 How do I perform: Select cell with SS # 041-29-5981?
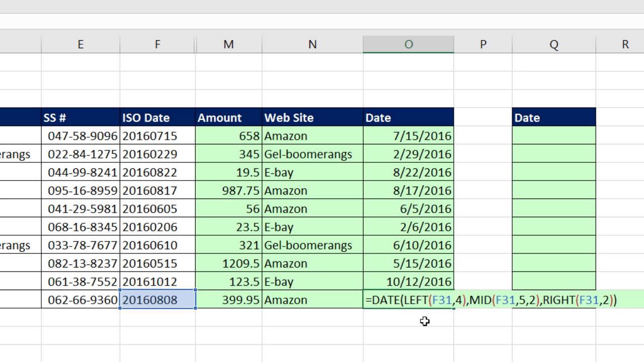[80, 209]
